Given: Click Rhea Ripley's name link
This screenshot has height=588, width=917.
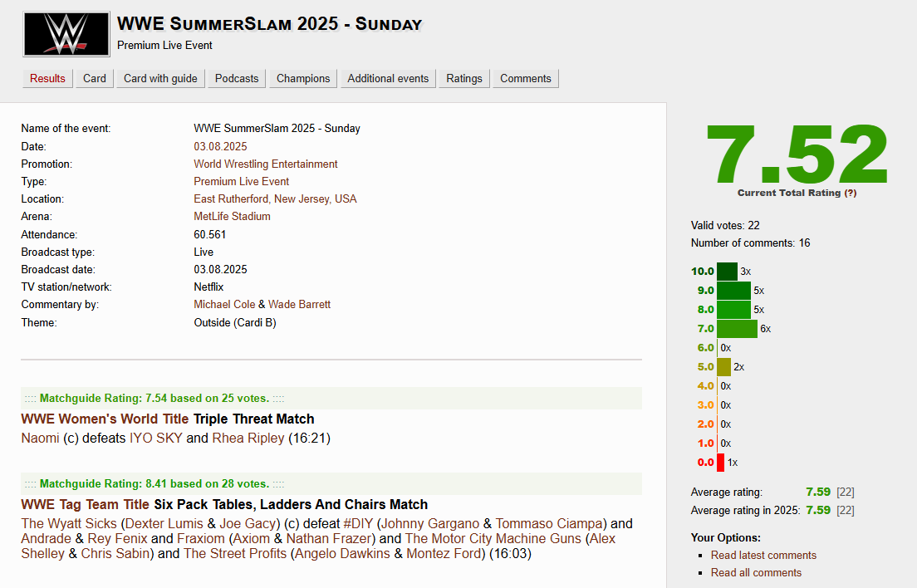Looking at the screenshot, I should [248, 438].
